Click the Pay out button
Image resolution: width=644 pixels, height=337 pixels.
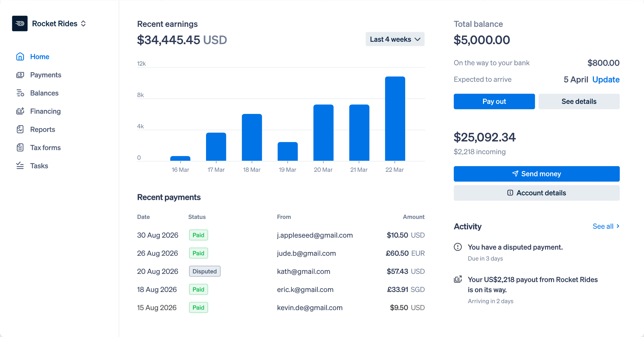(x=494, y=101)
